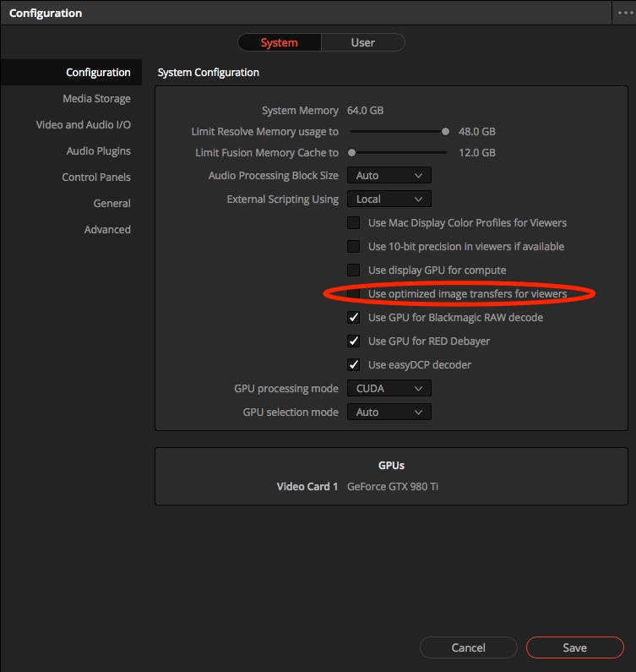Adjust Limit Resolve Memory usage slider

[x=445, y=132]
